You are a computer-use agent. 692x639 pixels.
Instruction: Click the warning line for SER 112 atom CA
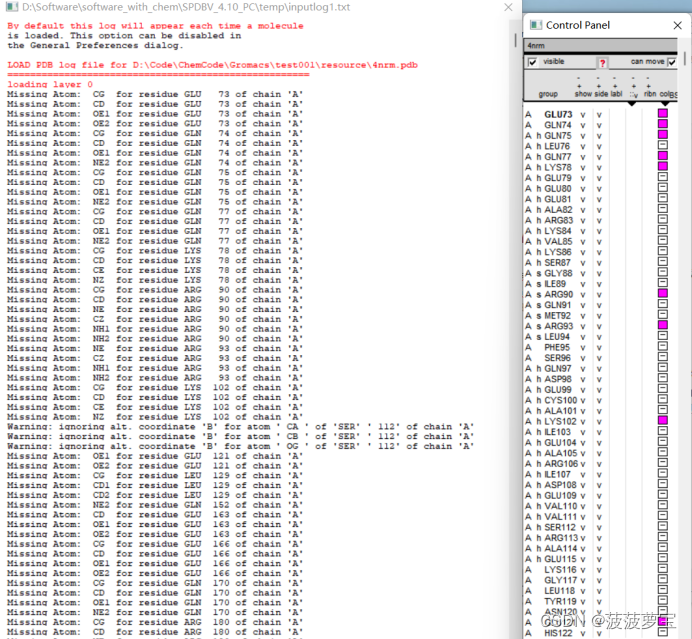[241, 427]
